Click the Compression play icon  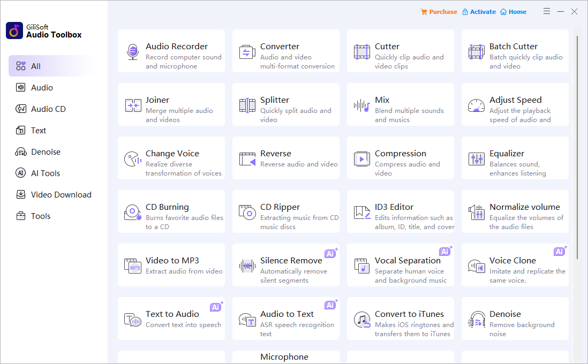click(362, 159)
